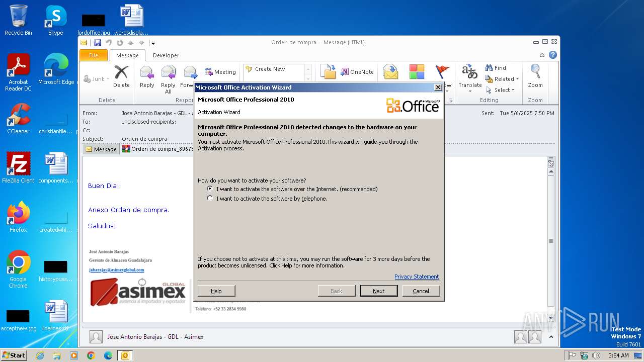This screenshot has height=362, width=644.
Task: Open Outlook Help question mark icon
Action: [553, 55]
